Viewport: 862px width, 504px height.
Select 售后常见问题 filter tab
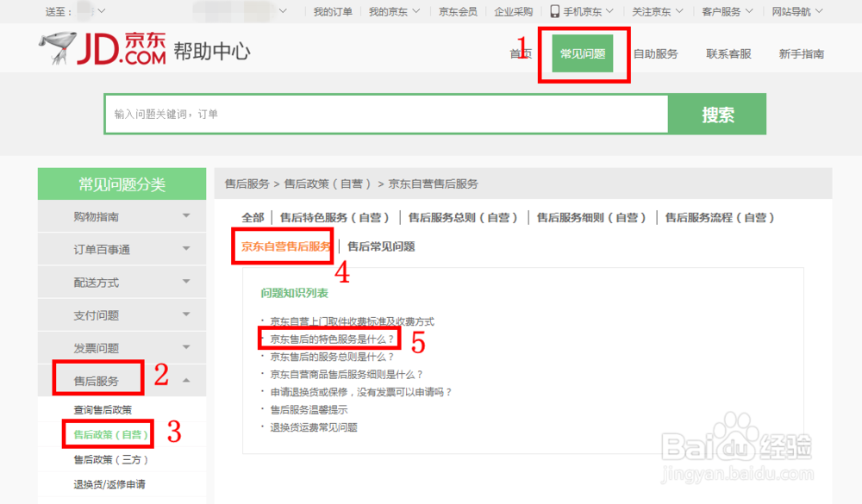tap(381, 246)
